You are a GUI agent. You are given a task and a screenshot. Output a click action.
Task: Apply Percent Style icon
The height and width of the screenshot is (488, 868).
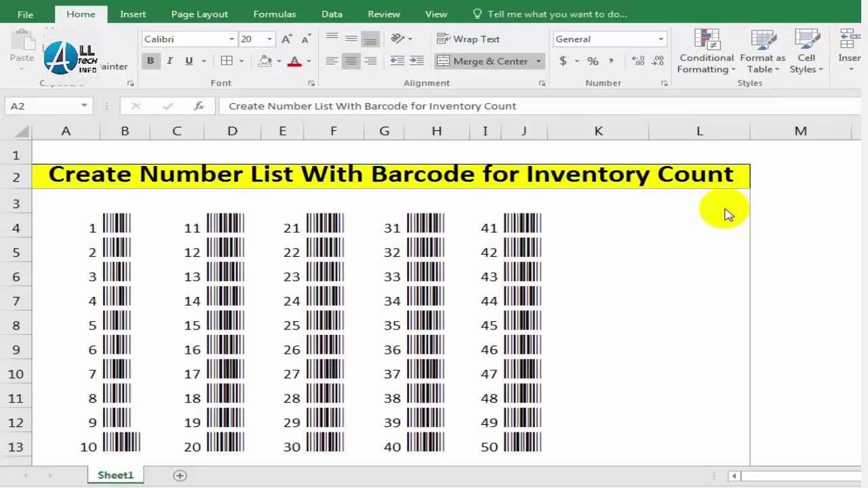point(593,61)
